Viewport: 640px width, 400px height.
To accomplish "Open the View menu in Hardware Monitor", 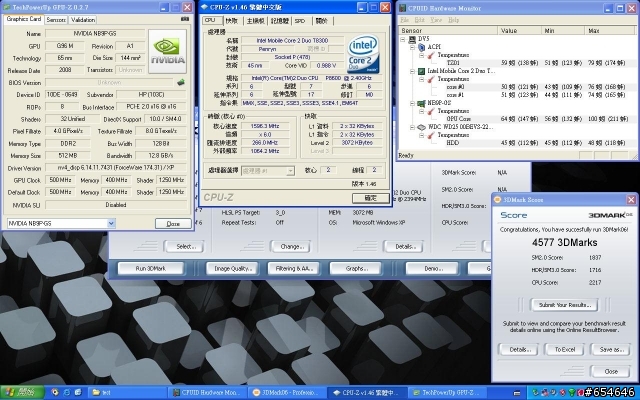I will [x=436, y=20].
